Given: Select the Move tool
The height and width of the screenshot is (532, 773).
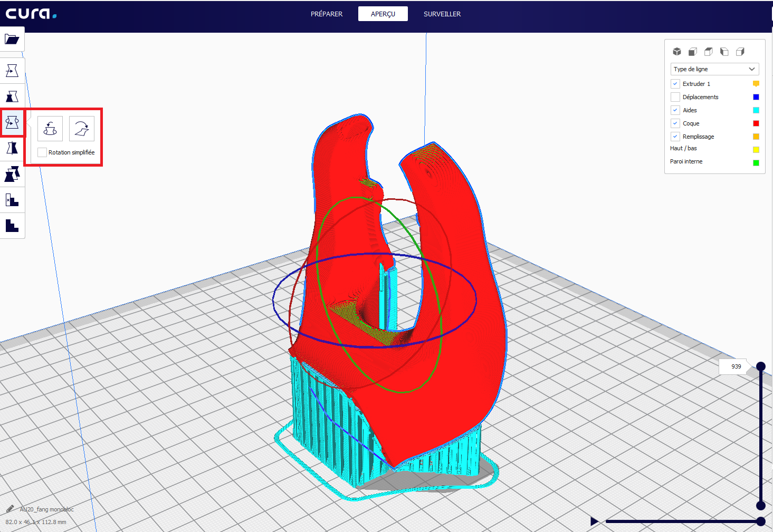Looking at the screenshot, I should click(x=12, y=71).
